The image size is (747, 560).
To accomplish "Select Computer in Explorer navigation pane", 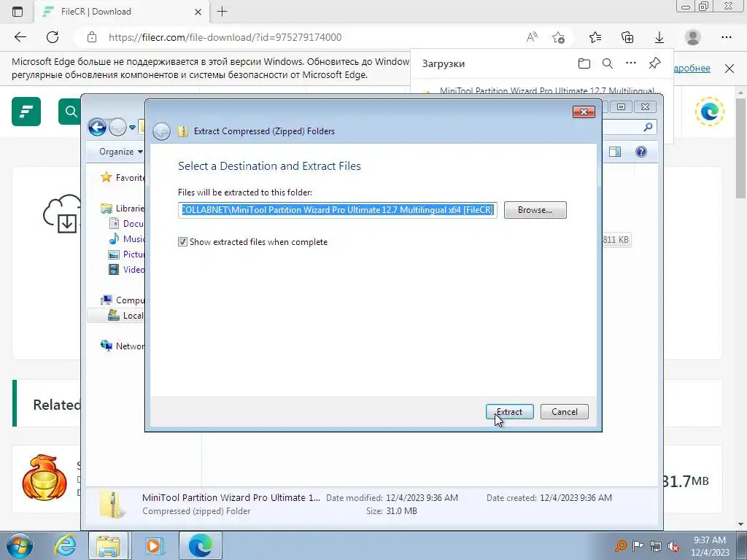I will pyautogui.click(x=122, y=300).
